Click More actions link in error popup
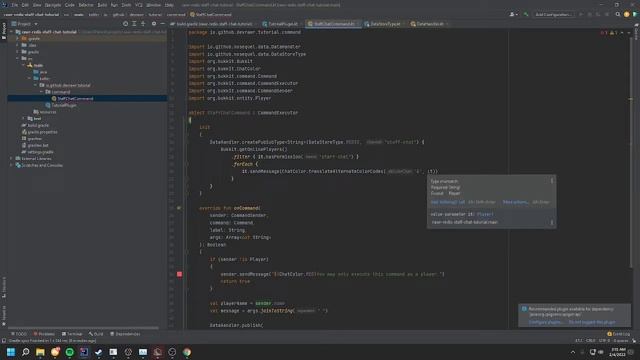Image resolution: width=640 pixels, height=360 pixels. point(516,202)
